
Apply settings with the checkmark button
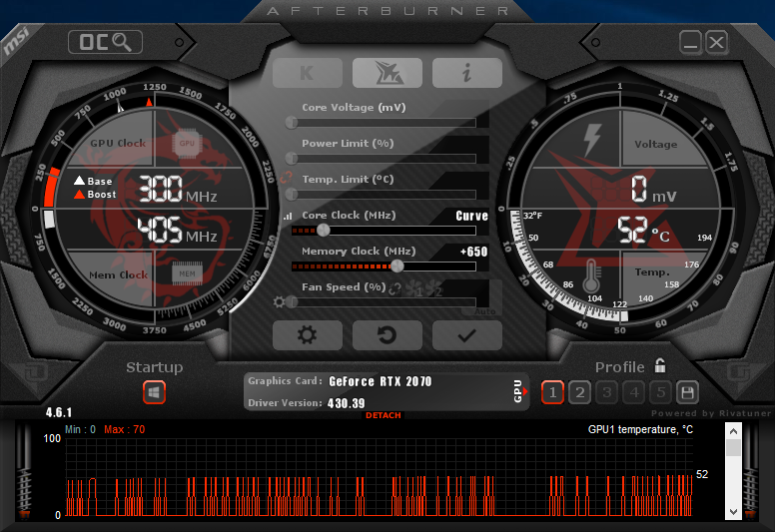pos(467,335)
